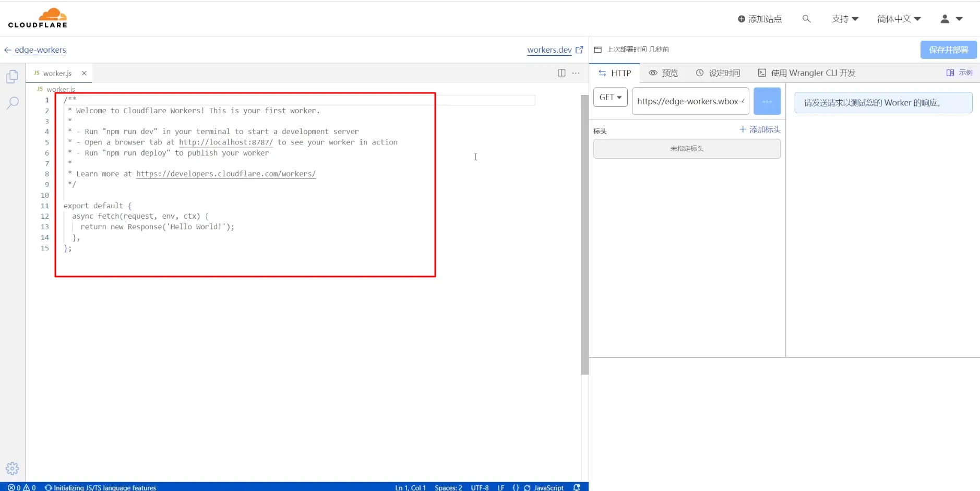Click the worker.js breadcrumb
This screenshot has width=980, height=491.
point(61,89)
